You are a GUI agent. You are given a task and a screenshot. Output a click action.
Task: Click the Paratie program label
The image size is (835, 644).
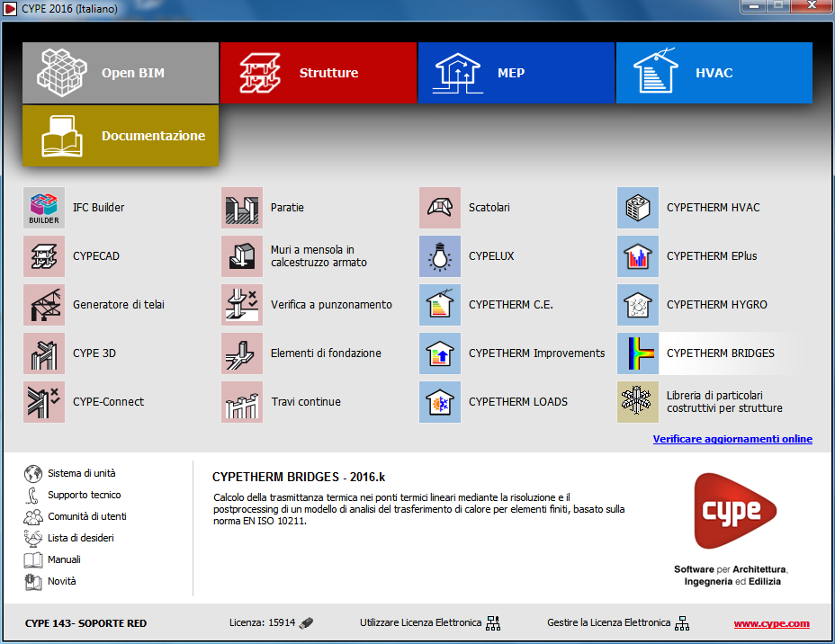[x=288, y=208]
